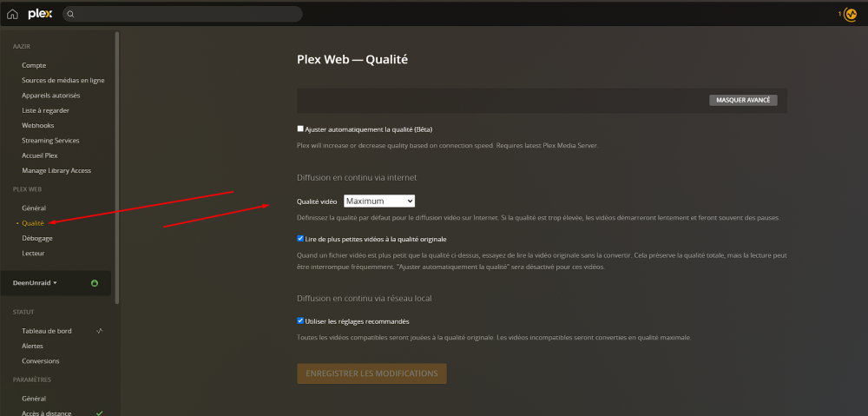Open Débogage settings
Image resolution: width=868 pixels, height=416 pixels.
coord(37,238)
